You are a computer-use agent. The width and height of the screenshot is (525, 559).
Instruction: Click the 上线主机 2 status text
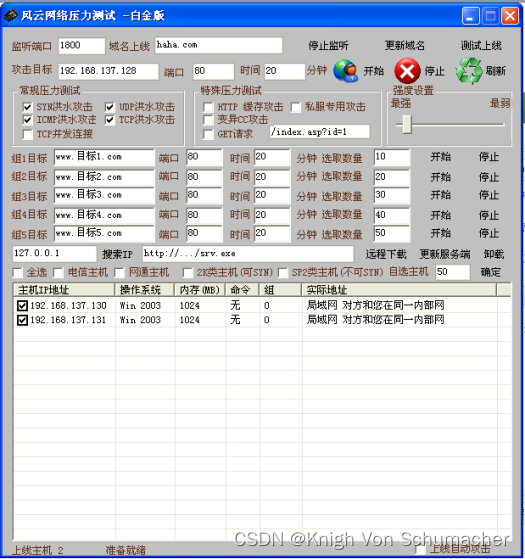pos(38,550)
